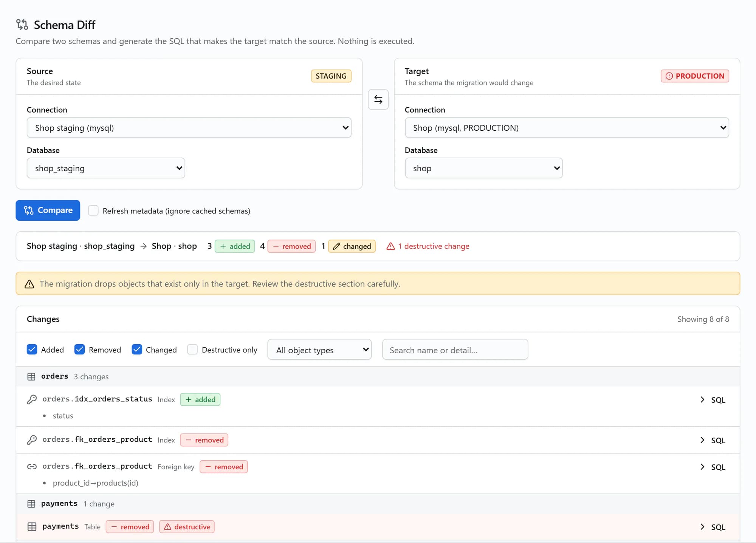The image size is (756, 543).
Task: Click the table icon in payments Table row
Action: pyautogui.click(x=32, y=527)
